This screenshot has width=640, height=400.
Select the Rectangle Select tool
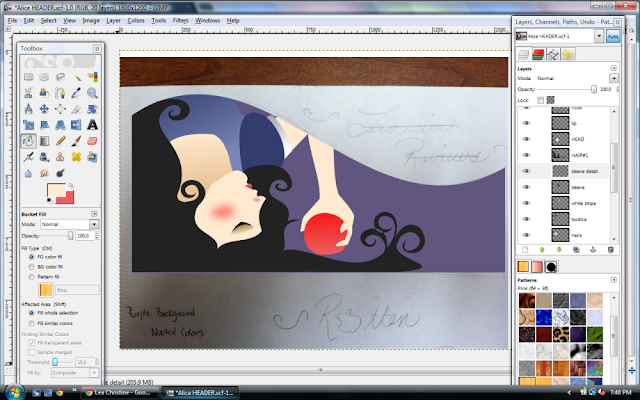click(28, 77)
